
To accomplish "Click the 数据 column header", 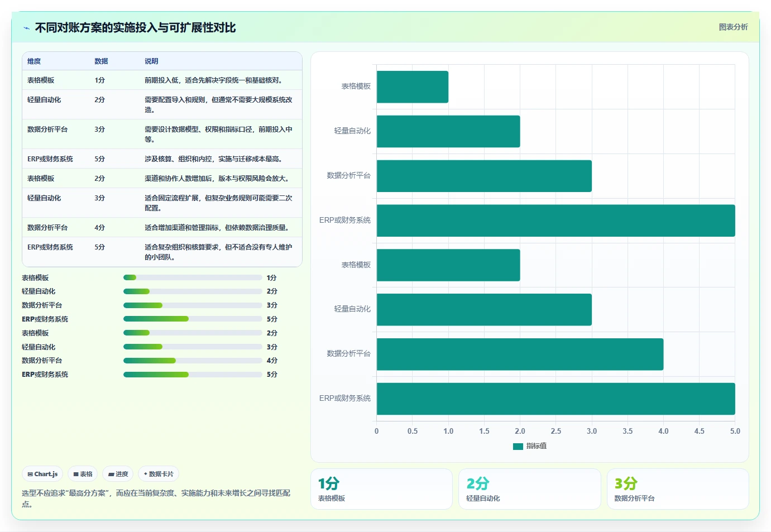I will coord(101,61).
